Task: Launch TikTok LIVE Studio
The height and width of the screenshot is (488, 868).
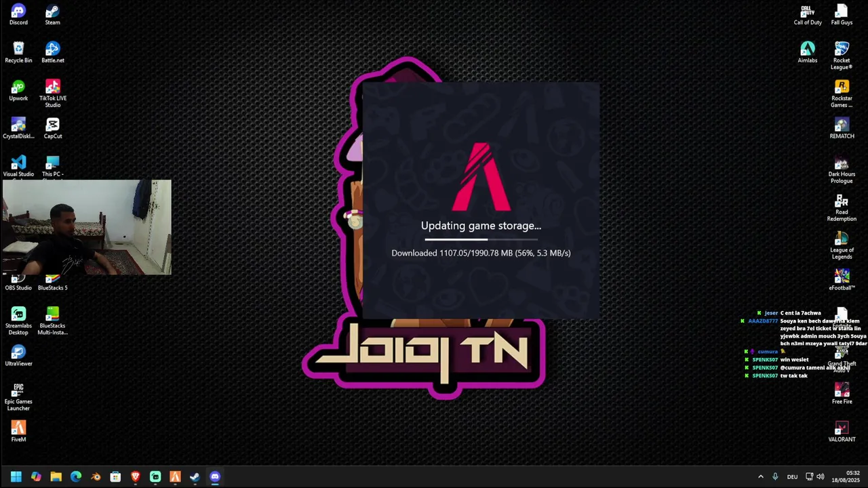Action: pos(52,94)
